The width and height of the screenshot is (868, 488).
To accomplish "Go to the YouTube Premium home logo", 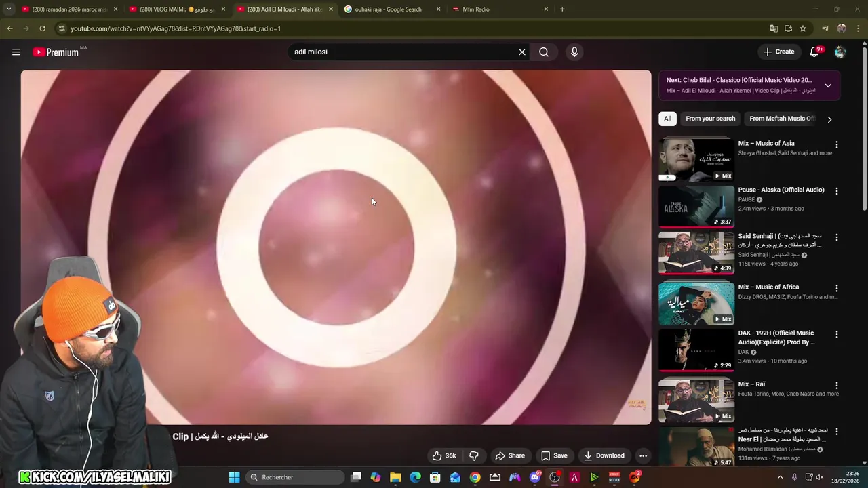I will (56, 52).
